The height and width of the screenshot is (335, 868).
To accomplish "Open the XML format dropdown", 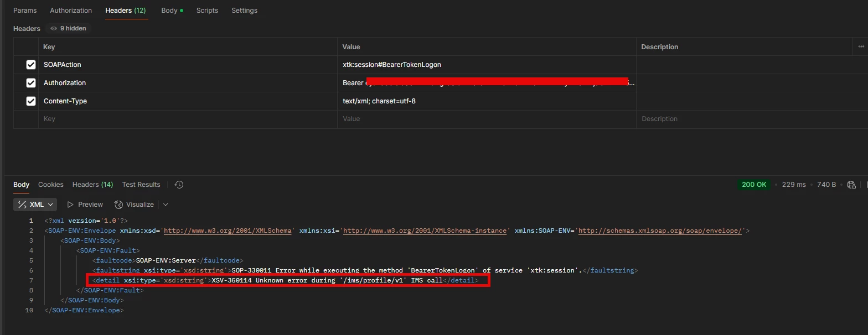I will tap(35, 205).
